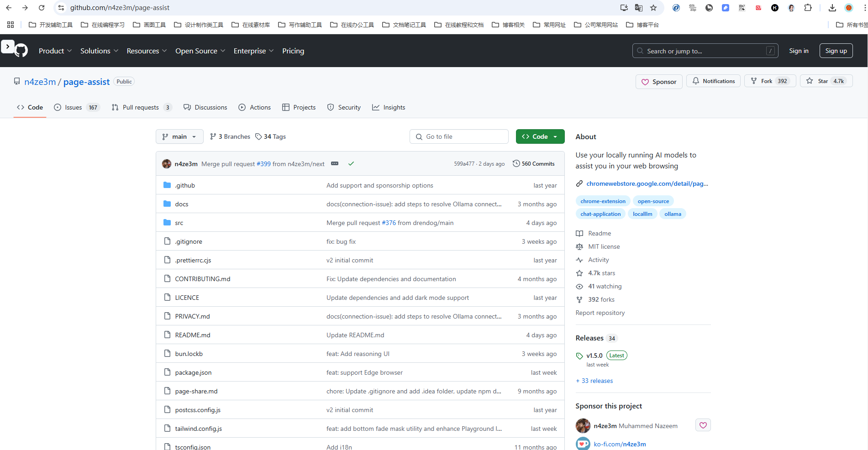Click the Go to file search field
This screenshot has width=868, height=450.
pyautogui.click(x=459, y=136)
